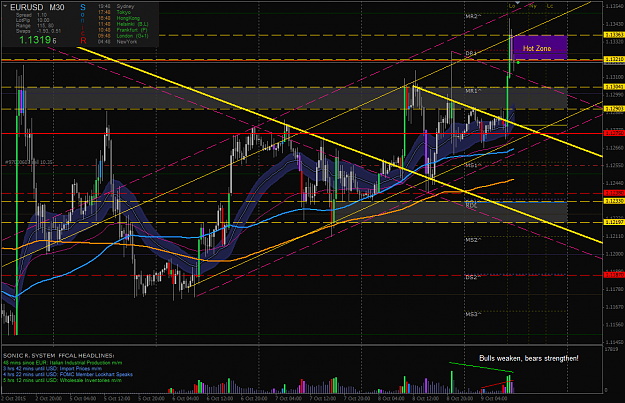Click the Frankfurt session clock row
The height and width of the screenshot is (403, 625).
click(x=122, y=30)
